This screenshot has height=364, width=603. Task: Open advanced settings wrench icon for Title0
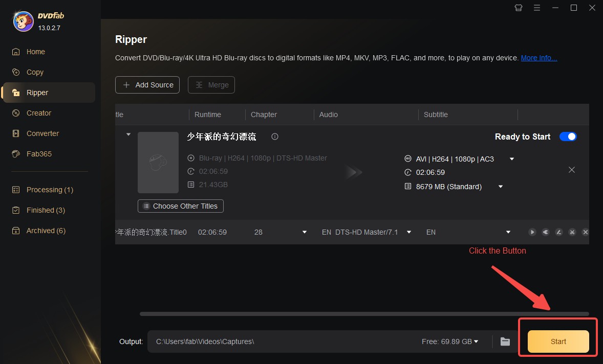[x=546, y=232]
